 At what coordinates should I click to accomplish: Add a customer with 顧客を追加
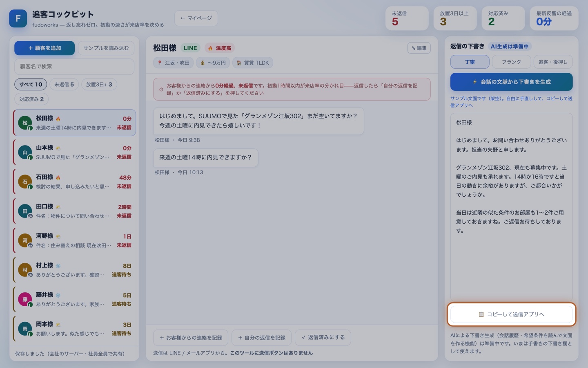tap(45, 48)
